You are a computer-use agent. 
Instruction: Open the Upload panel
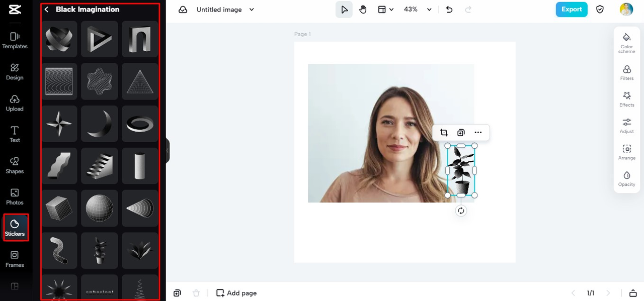click(15, 103)
